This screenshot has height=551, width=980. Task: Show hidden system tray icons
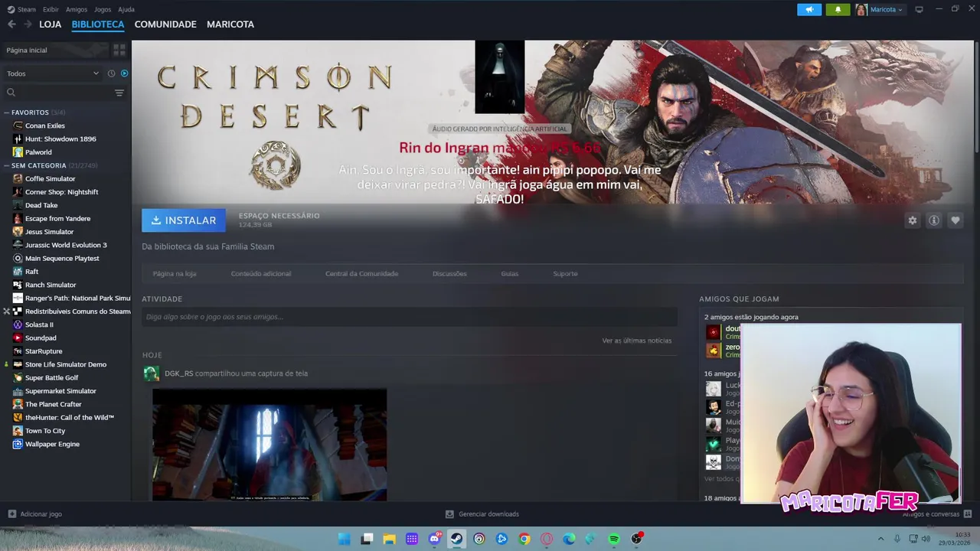880,539
